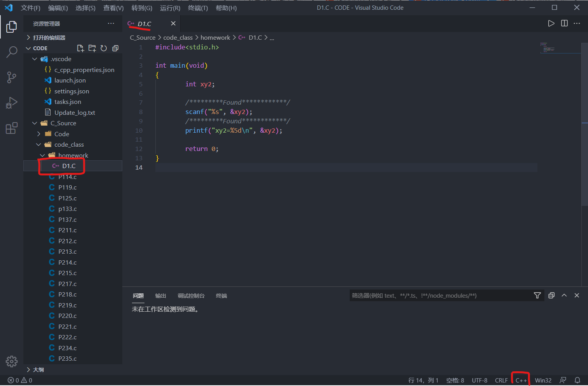
Task: Click 空格: 8 indentation setting
Action: pos(455,380)
